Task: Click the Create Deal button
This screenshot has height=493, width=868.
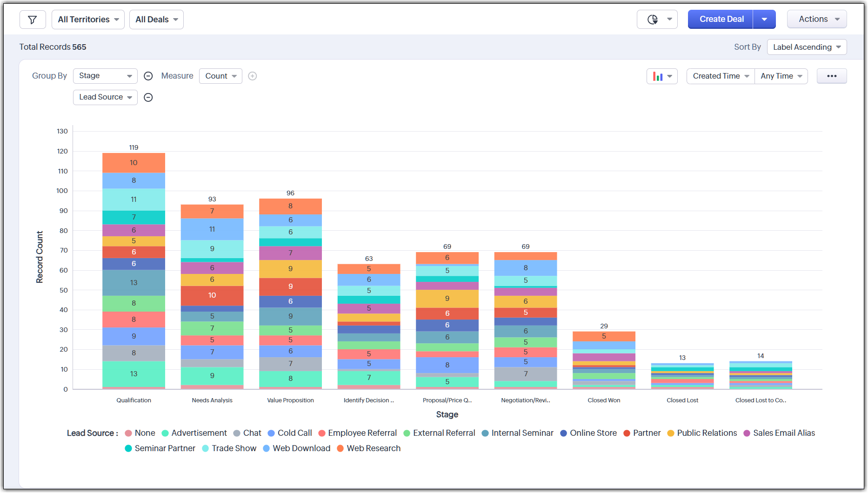Action: [721, 20]
